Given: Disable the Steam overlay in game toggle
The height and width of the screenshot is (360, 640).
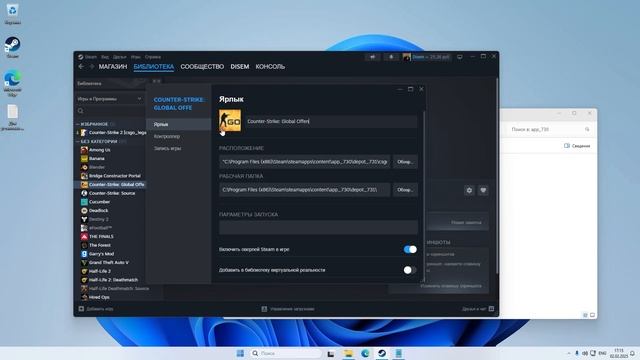Looking at the screenshot, I should pyautogui.click(x=410, y=249).
